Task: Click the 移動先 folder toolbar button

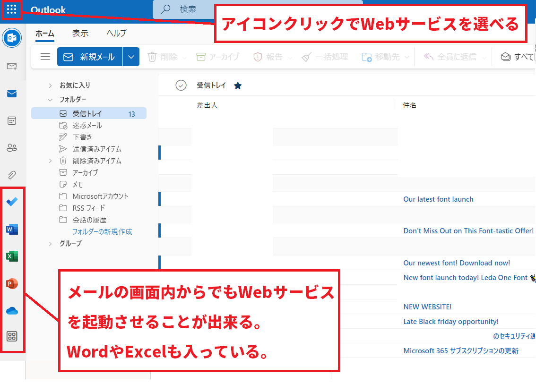Action: [380, 57]
